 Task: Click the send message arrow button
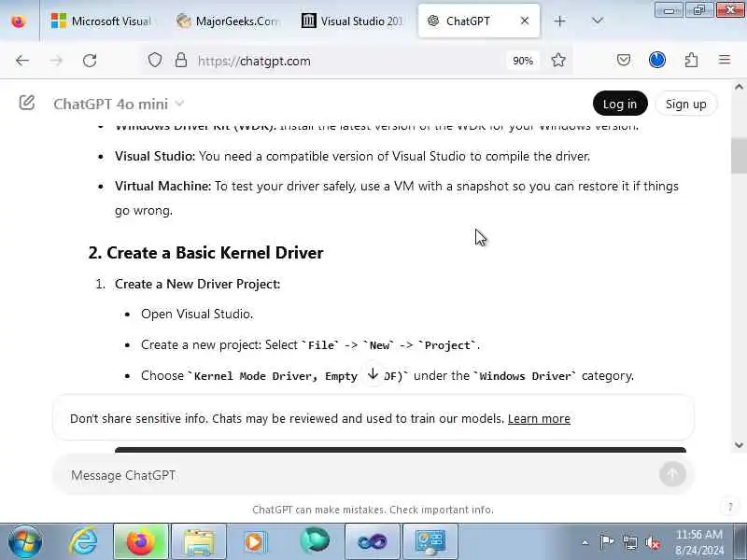tap(672, 474)
